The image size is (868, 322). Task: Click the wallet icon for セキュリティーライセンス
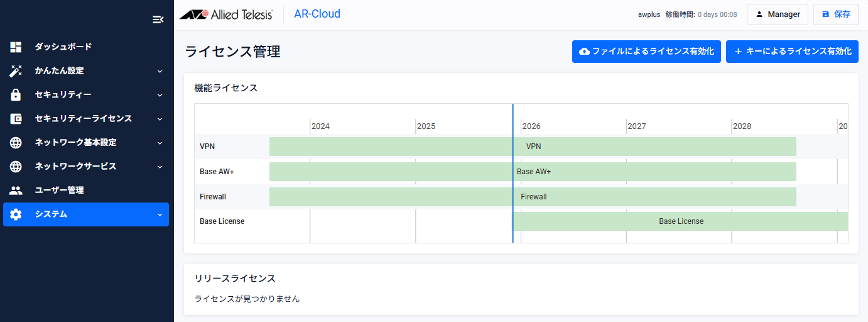tap(16, 119)
